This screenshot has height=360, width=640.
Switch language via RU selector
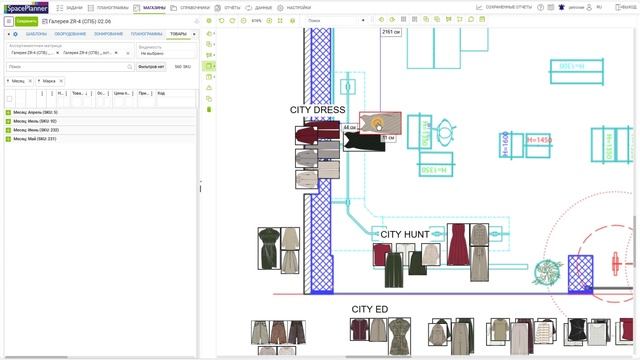click(599, 7)
